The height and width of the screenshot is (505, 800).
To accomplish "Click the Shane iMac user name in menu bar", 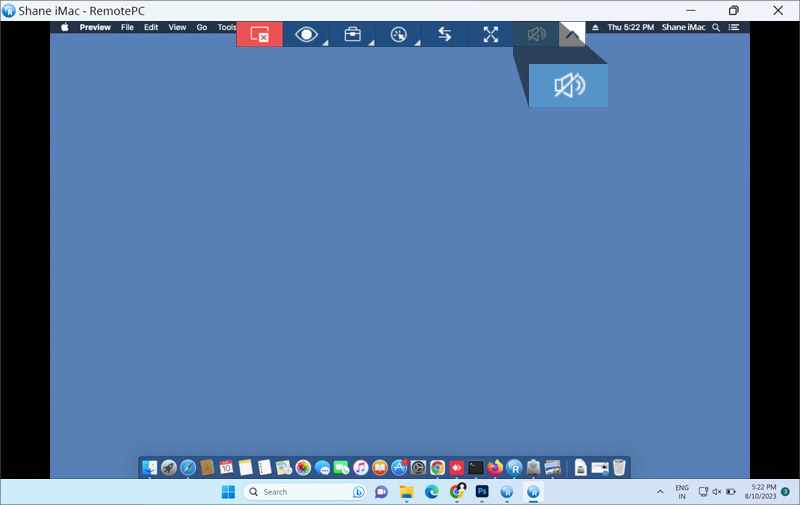I will tap(685, 28).
